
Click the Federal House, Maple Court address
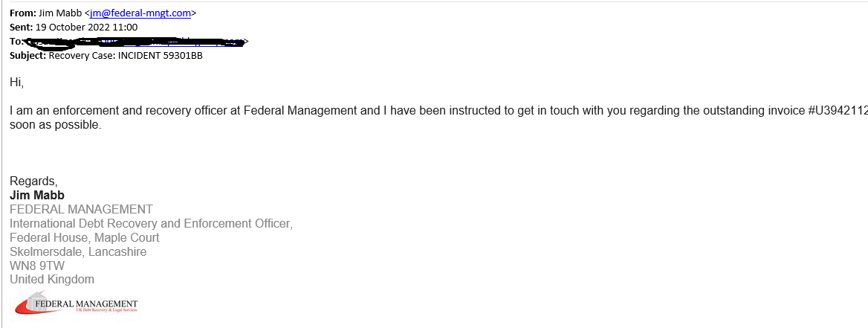[x=85, y=238]
